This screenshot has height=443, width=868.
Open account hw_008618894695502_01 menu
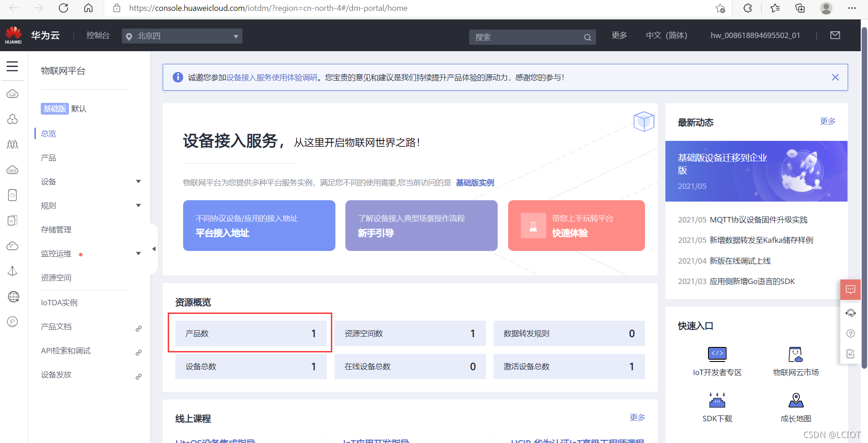tap(755, 35)
